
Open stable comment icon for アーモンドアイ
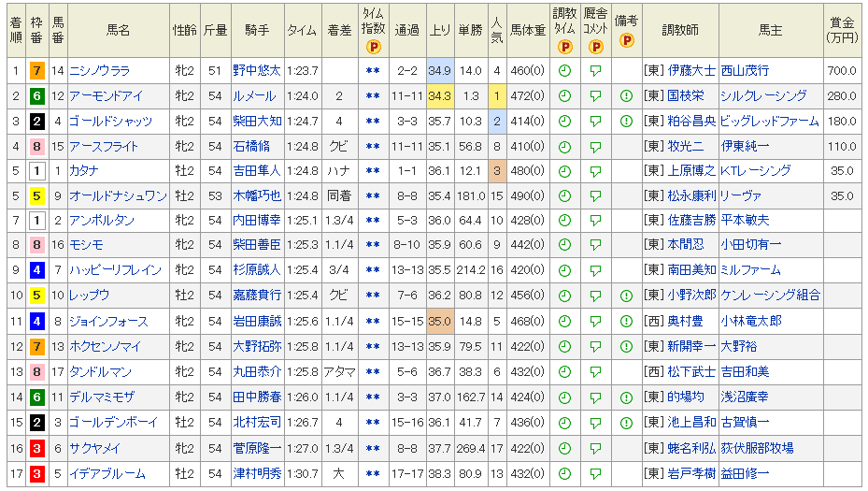pos(595,96)
